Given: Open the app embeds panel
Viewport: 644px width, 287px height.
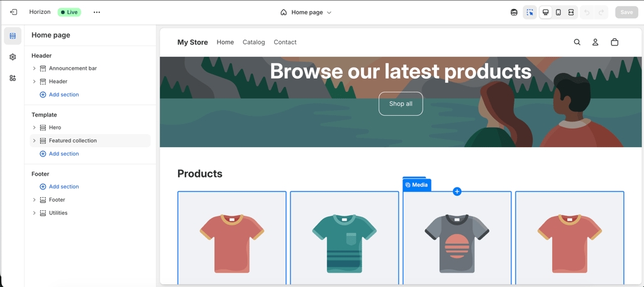Looking at the screenshot, I should point(13,78).
